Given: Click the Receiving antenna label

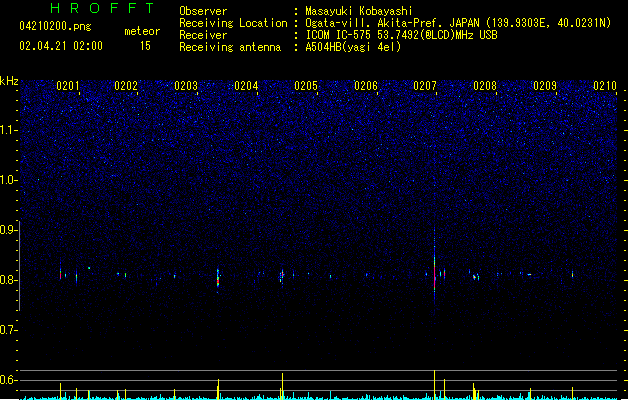Looking at the screenshot, I should tap(230, 47).
